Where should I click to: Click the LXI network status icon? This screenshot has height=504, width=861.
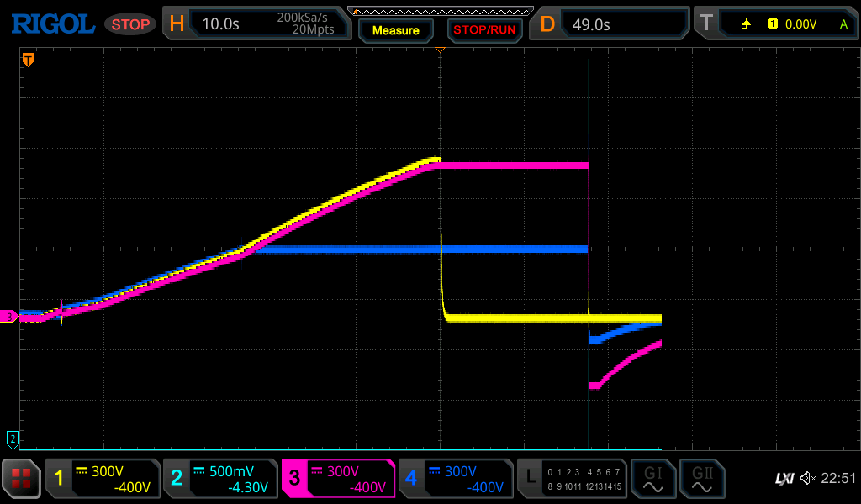pos(784,479)
